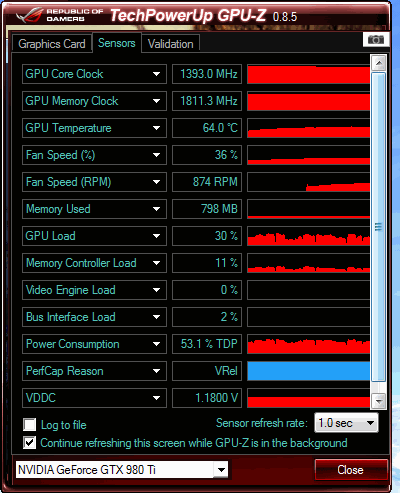Open Sensor refresh rate combo box
The image size is (400, 493).
coord(346,423)
